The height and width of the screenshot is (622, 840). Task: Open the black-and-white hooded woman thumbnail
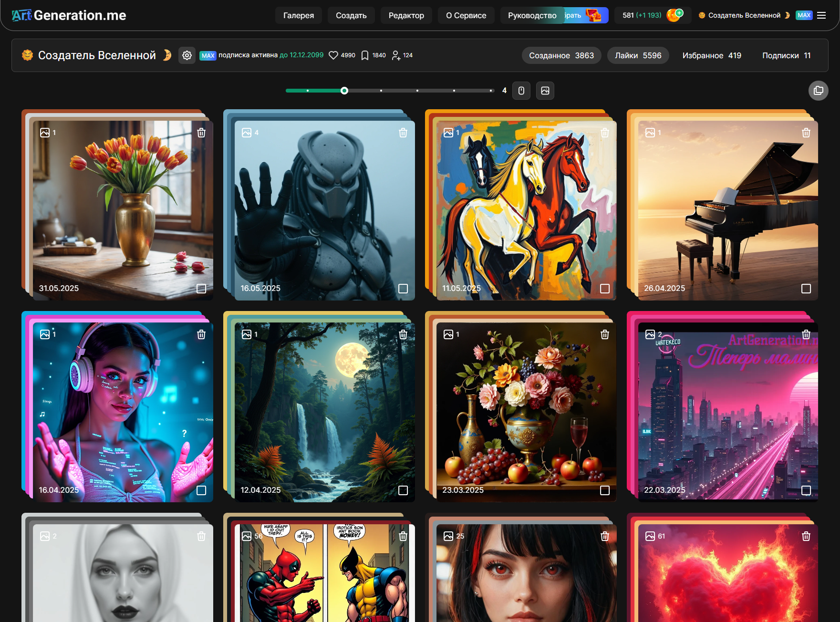point(123,573)
